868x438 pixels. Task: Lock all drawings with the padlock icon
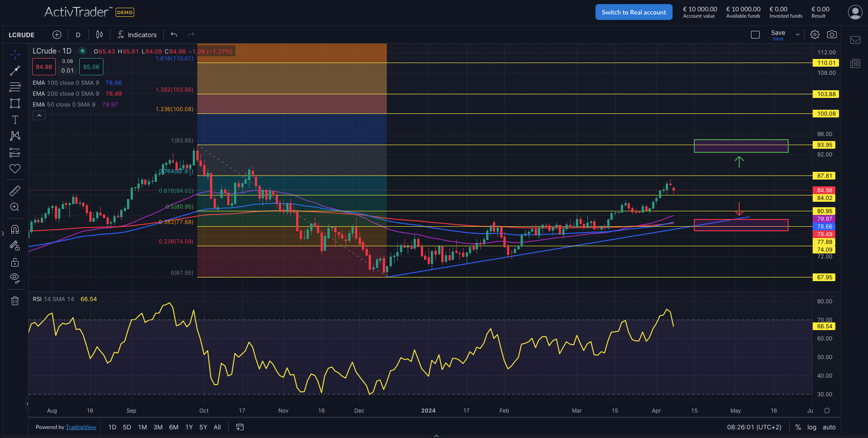[15, 262]
